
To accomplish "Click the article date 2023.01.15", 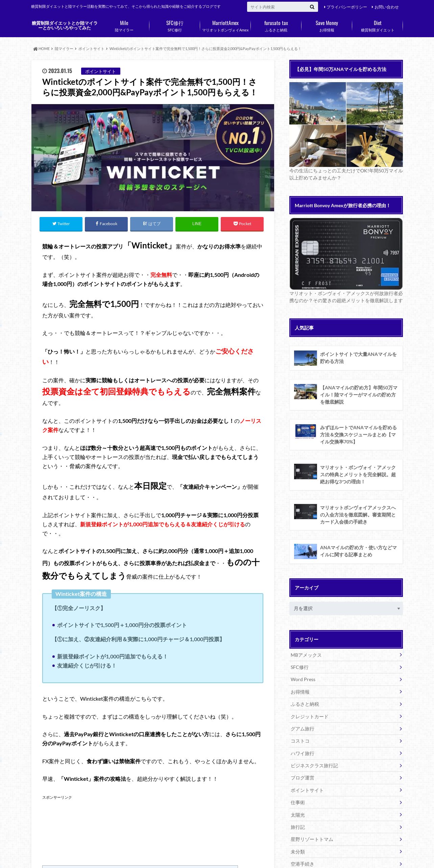I will (x=57, y=71).
